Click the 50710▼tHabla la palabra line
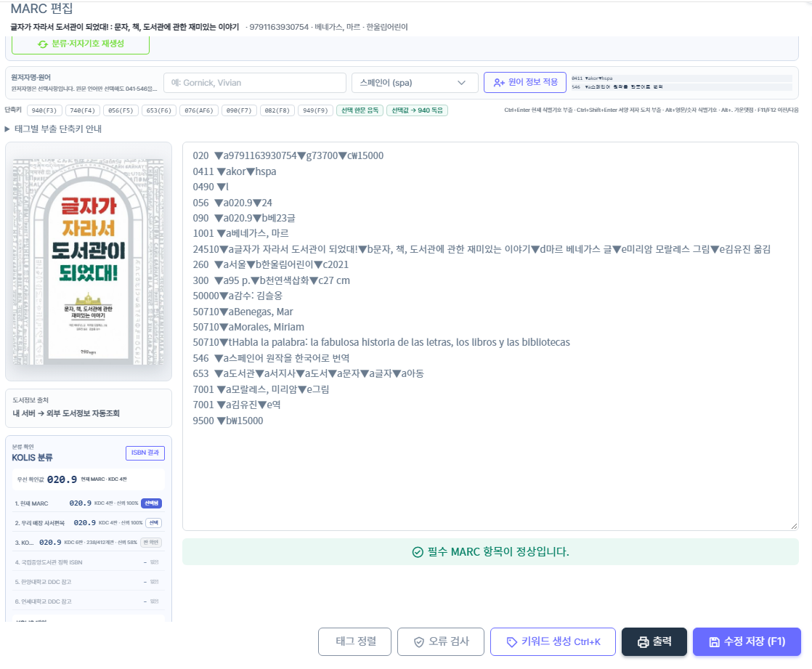Screen dimensions: 812x669 coord(381,342)
